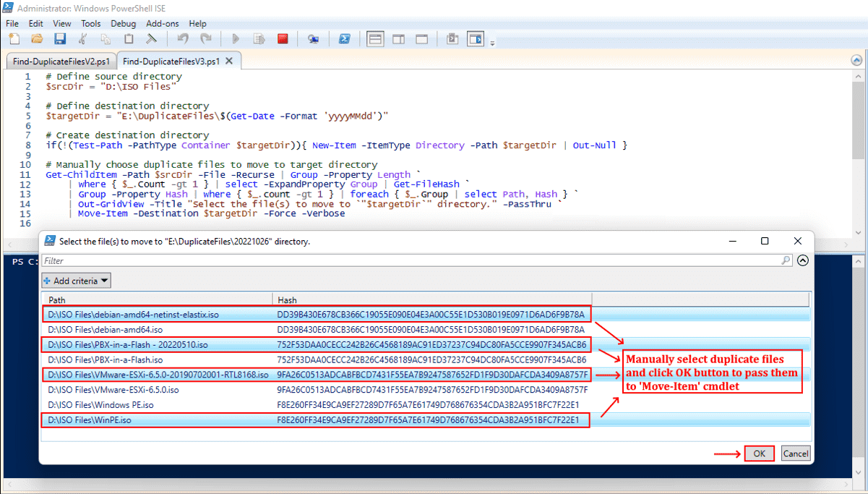Toggle Show Script Pane Right layout
Image resolution: width=868 pixels, height=494 pixels.
tap(398, 39)
